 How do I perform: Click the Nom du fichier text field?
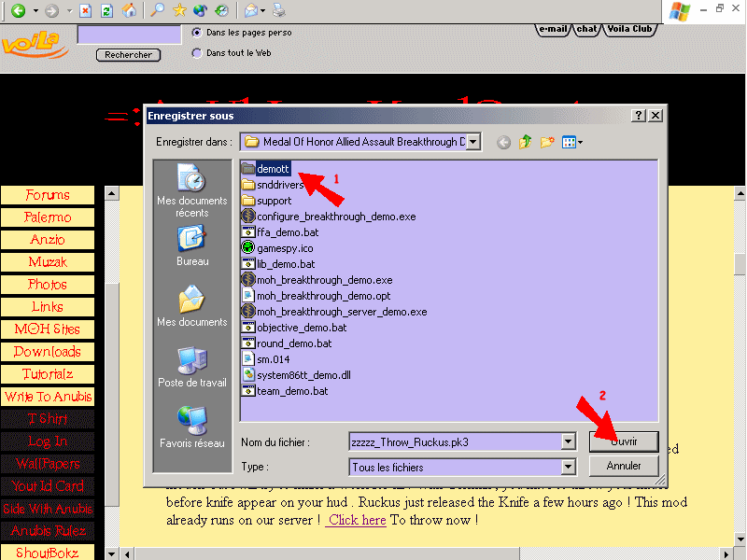pyautogui.click(x=455, y=441)
